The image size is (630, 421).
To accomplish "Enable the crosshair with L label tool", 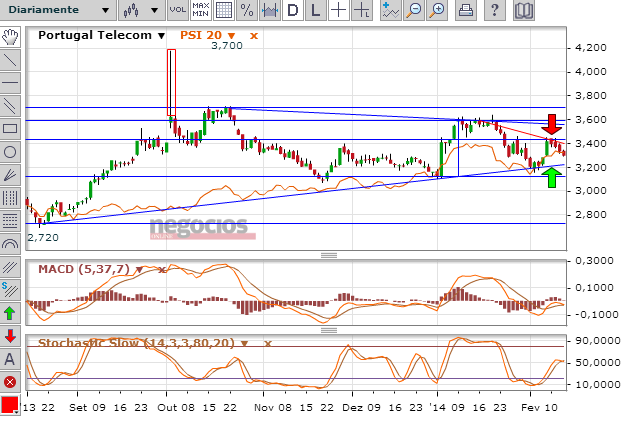I will (362, 10).
